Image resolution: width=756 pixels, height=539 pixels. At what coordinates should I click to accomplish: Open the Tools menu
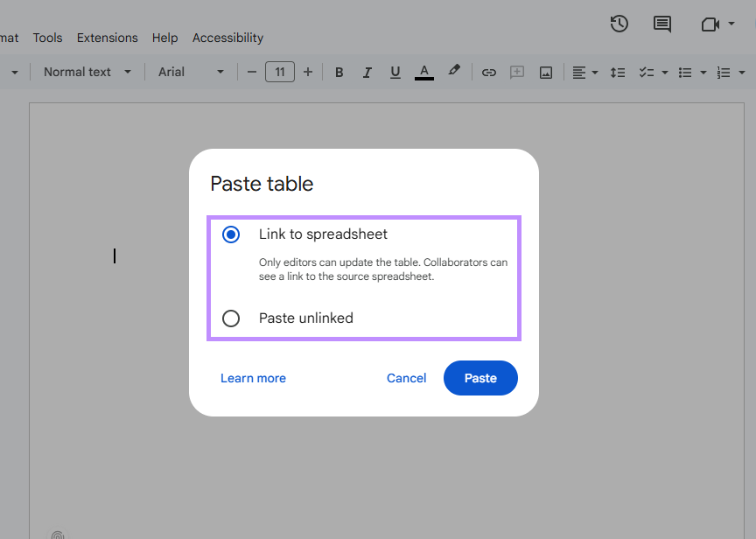pos(47,38)
